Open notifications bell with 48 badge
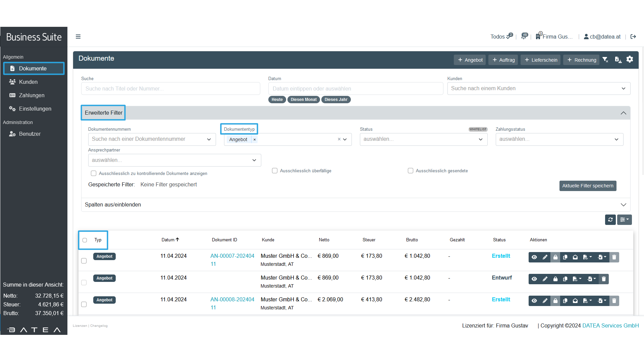This screenshot has width=644, height=362. 524,37
